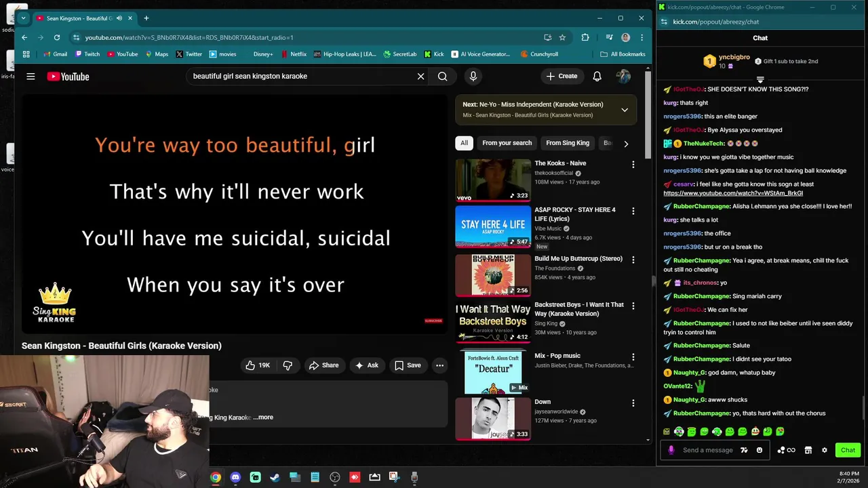The image size is (868, 488).
Task: Open Kick chat shop icon
Action: coord(808,450)
